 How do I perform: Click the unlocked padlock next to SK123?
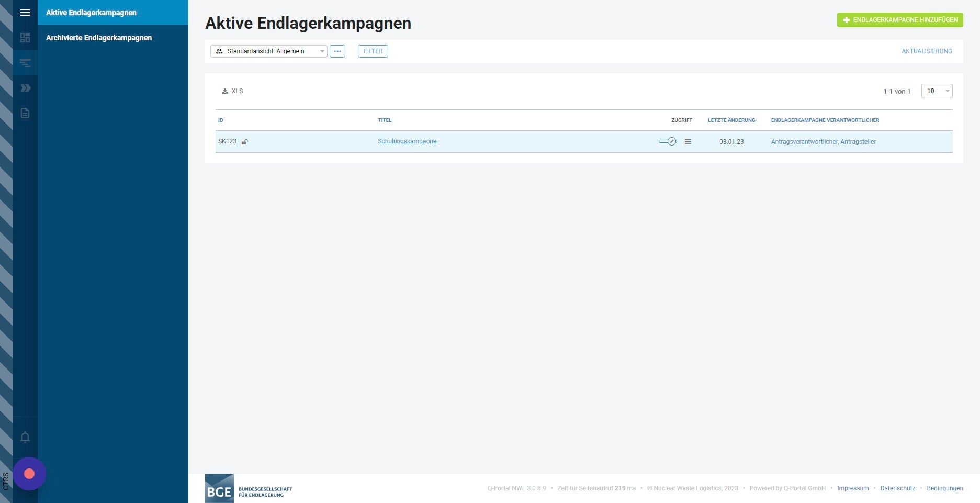(244, 141)
